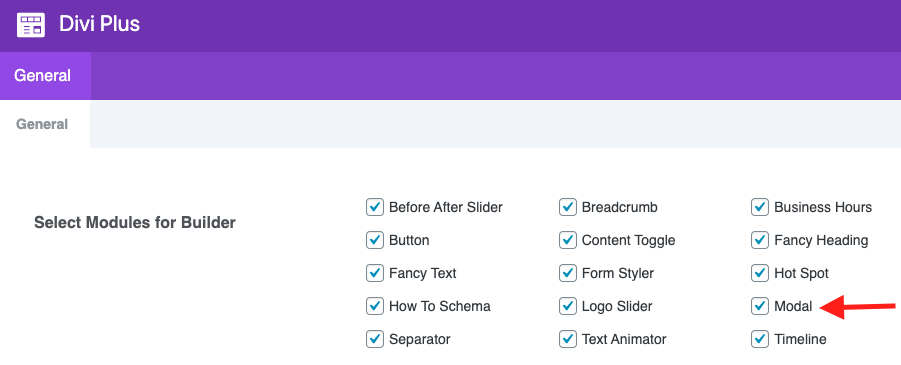Click the Select Modules for Builder label
This screenshot has width=901, height=365.
135,222
